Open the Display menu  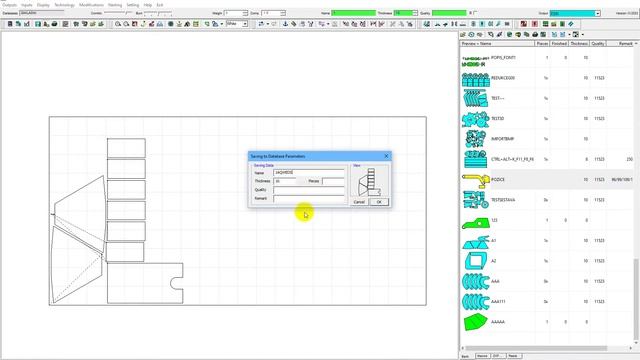point(43,5)
